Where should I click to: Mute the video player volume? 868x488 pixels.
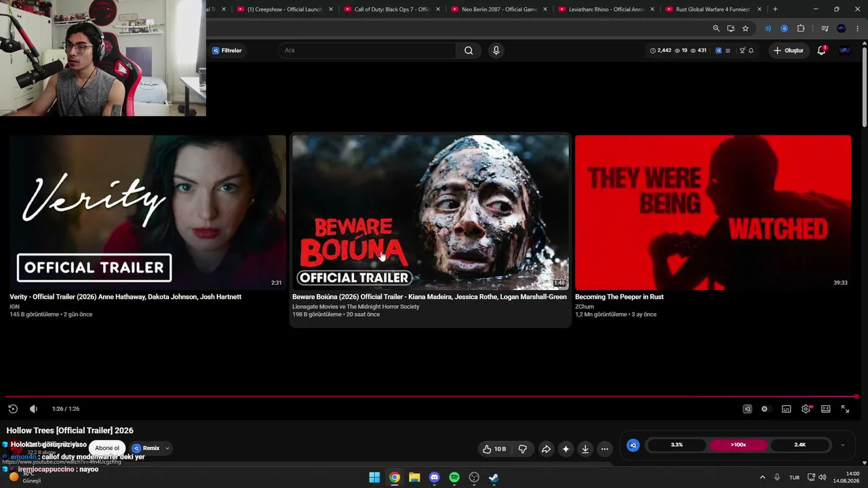pos(33,409)
